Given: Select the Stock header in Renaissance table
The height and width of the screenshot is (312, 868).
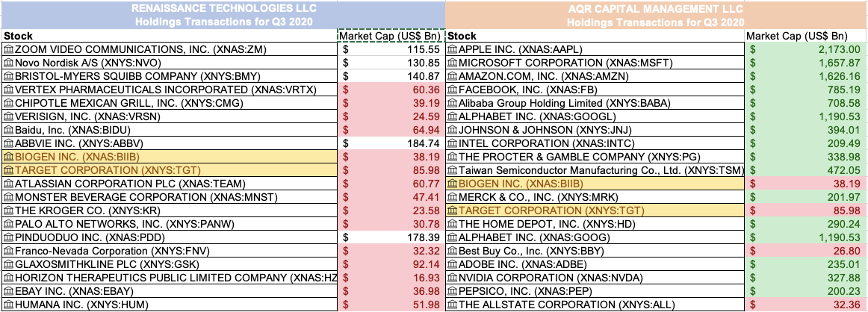Looking at the screenshot, I should 170,36.
